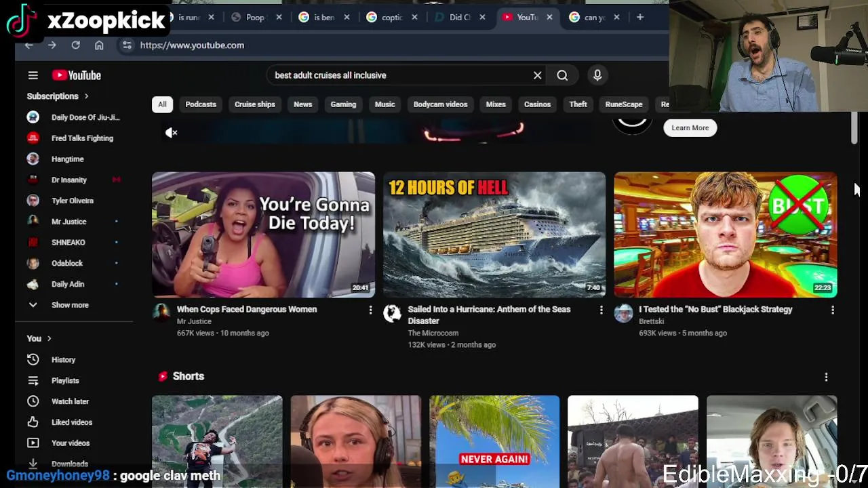Open site settings icon beside URL
868x488 pixels.
[x=127, y=45]
